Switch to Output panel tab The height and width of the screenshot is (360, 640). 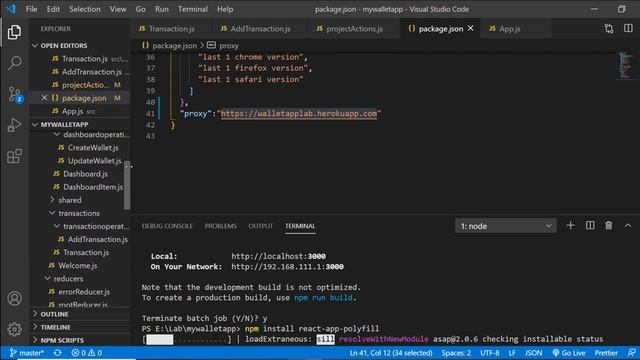point(260,226)
